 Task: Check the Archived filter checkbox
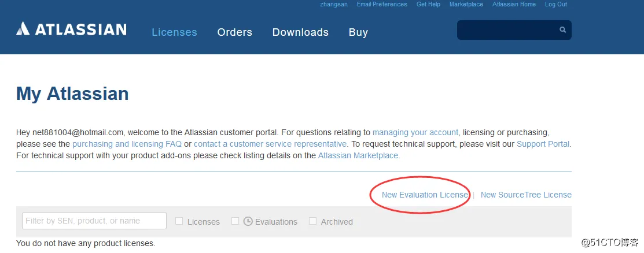click(312, 221)
